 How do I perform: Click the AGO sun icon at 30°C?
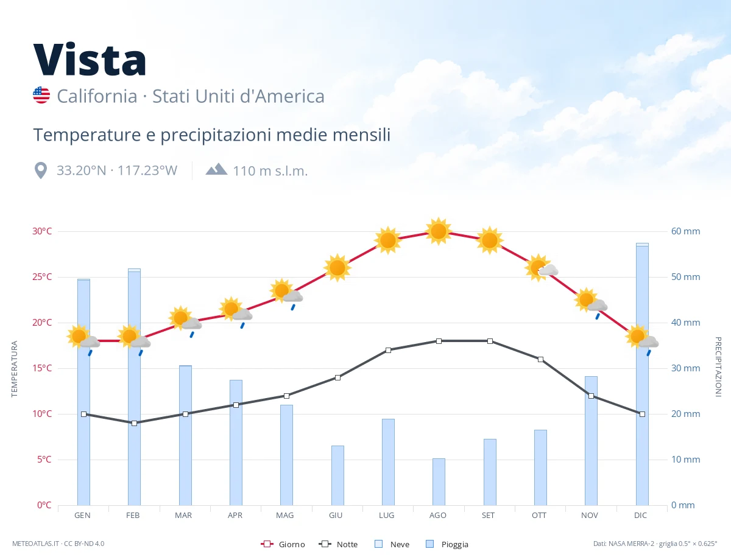(x=439, y=231)
